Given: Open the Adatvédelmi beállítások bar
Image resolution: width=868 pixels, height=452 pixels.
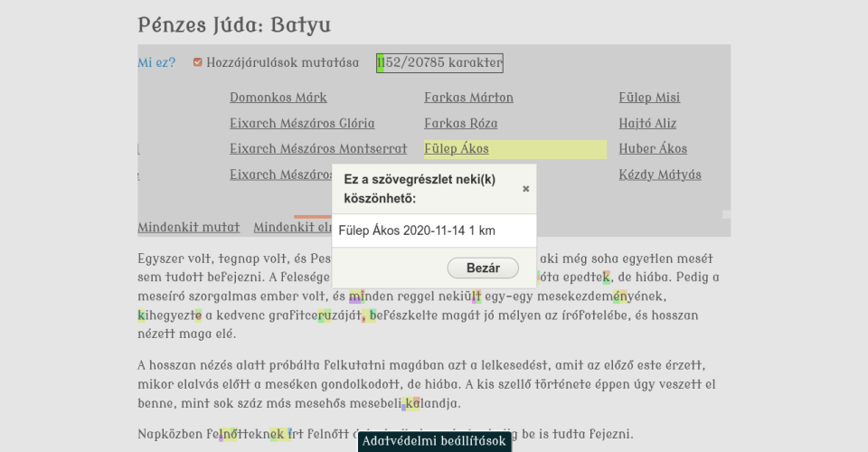Looking at the screenshot, I should [435, 441].
